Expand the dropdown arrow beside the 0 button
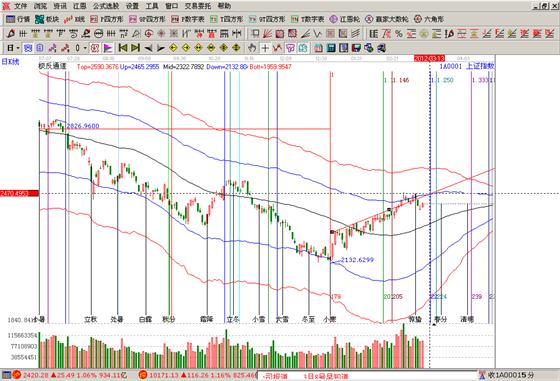The height and width of the screenshot is (381, 560). pos(85,48)
